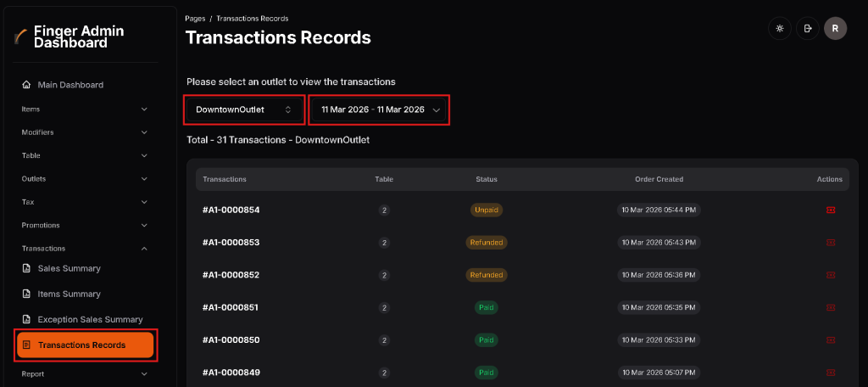This screenshot has width=868, height=387.
Task: Click the red action icon for #A1-0000850
Action: pyautogui.click(x=830, y=340)
